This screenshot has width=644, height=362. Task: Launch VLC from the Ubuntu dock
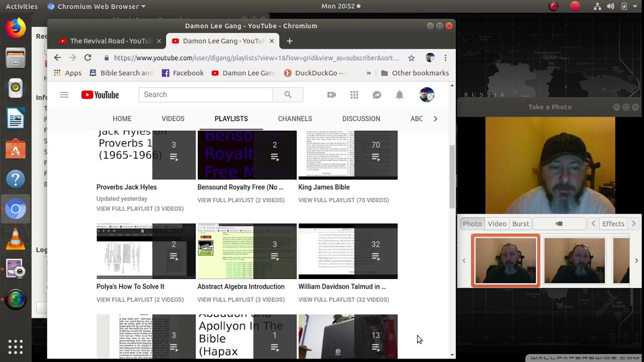[x=16, y=238]
